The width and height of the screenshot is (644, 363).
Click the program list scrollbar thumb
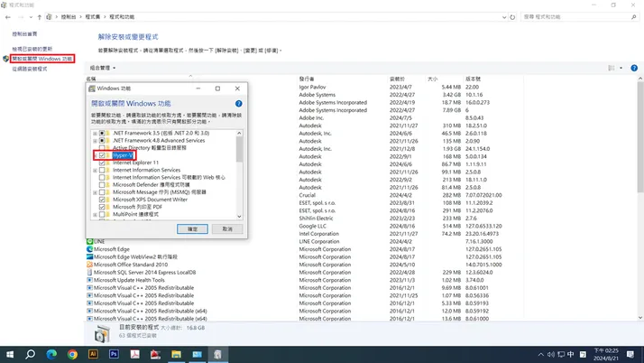coord(640,136)
